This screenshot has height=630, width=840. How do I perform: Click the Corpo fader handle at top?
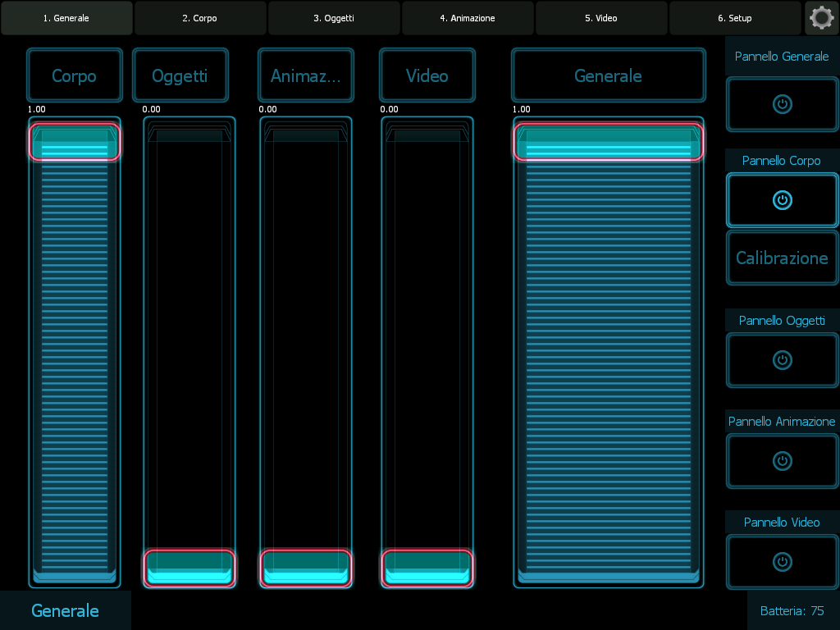click(x=75, y=143)
